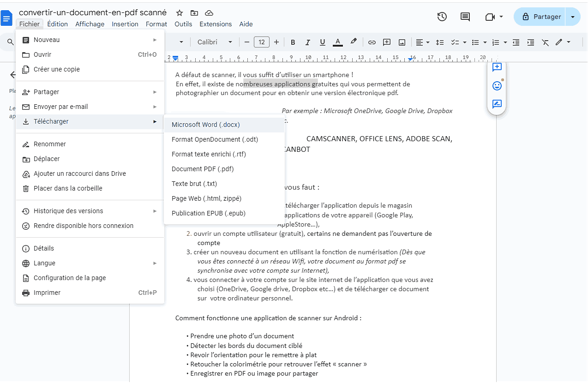Click the line spacing icon
Screen dimensions: 588x383
coord(440,42)
